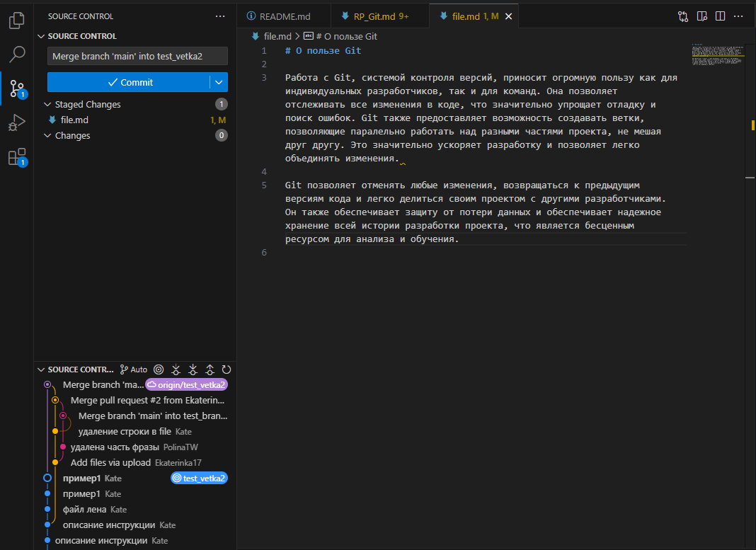Click the Fetch icon in graph toolbar
The width and height of the screenshot is (756, 550).
coord(176,369)
